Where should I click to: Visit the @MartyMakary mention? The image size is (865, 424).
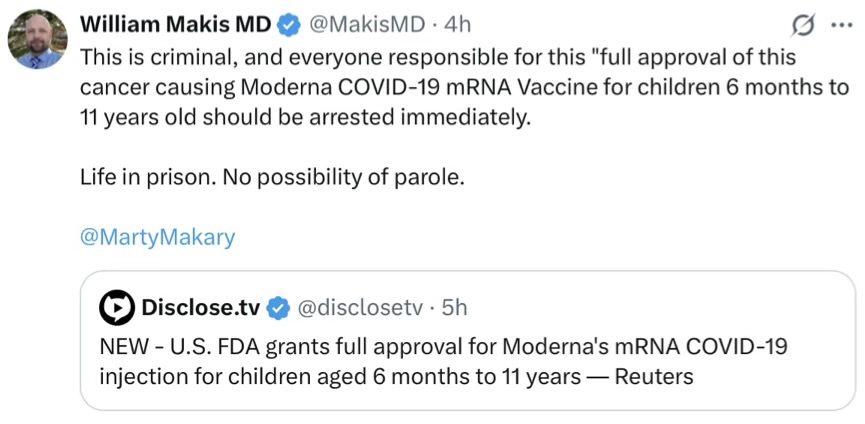(x=158, y=238)
